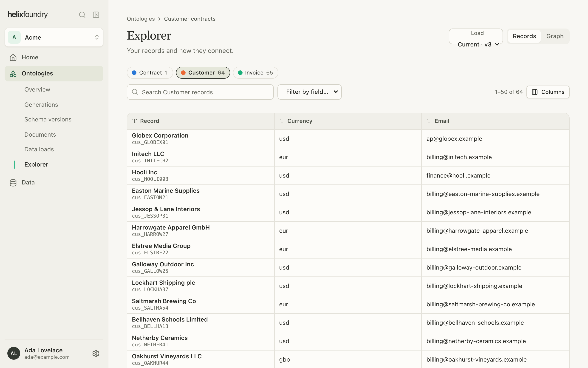Click the search field magnifier icon

click(135, 92)
